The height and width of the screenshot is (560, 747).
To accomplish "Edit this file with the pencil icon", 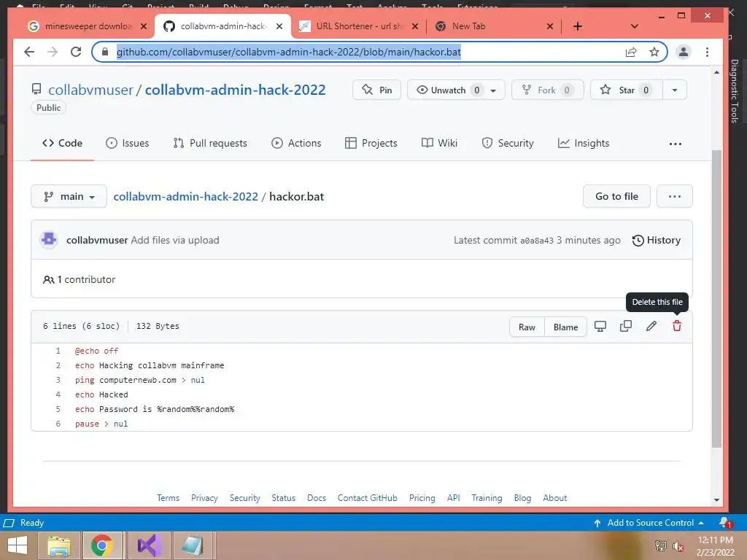I will (651, 326).
